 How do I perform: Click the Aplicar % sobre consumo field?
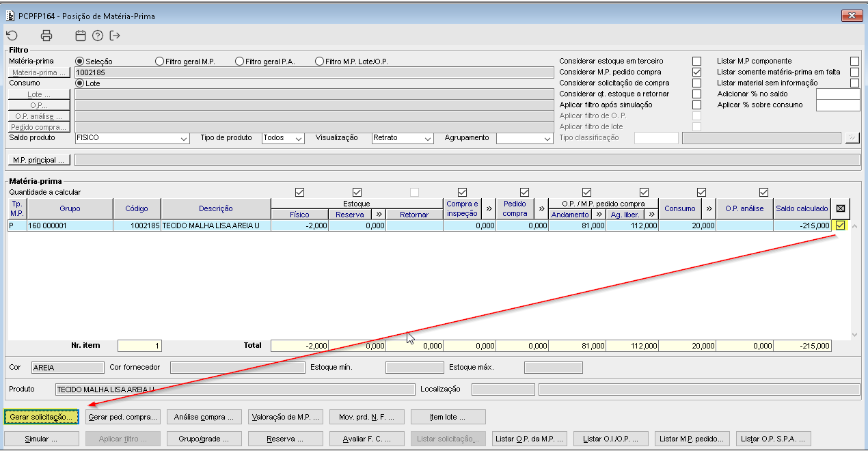tap(838, 105)
